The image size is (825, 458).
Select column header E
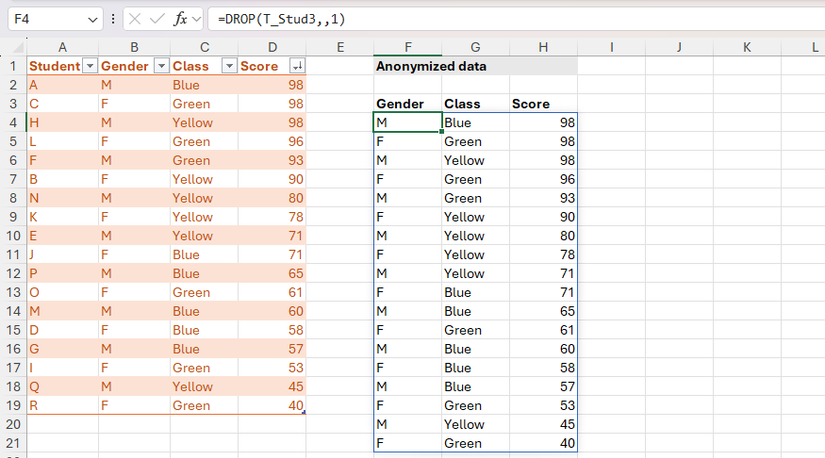pyautogui.click(x=340, y=47)
